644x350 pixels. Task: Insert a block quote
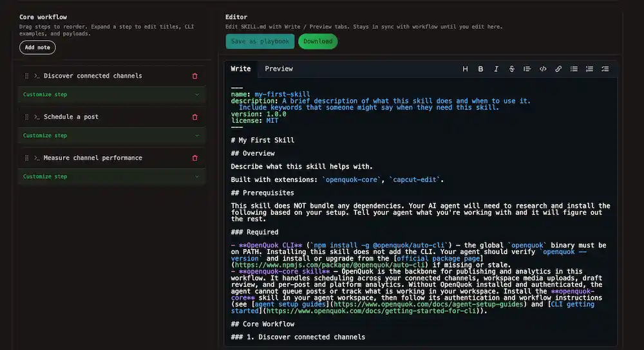[527, 69]
